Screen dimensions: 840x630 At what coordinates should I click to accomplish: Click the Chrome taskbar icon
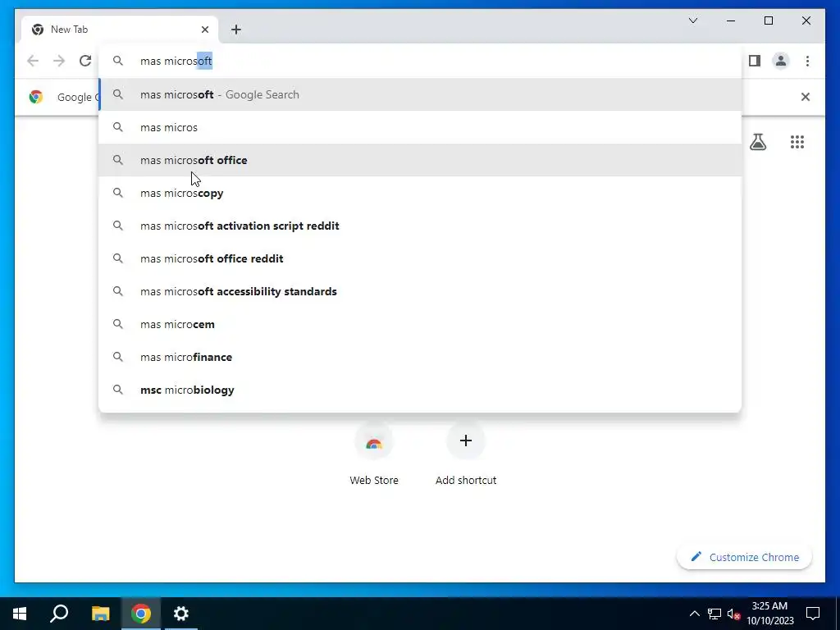pyautogui.click(x=141, y=614)
